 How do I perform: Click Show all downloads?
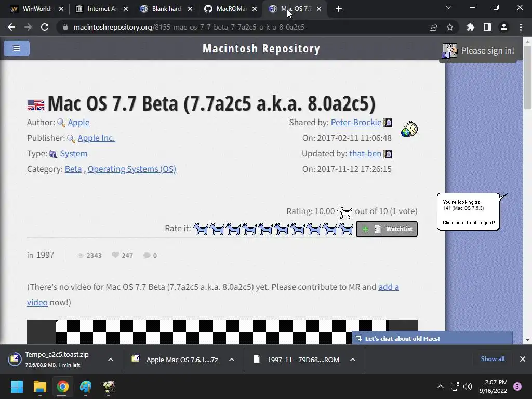coord(493,359)
